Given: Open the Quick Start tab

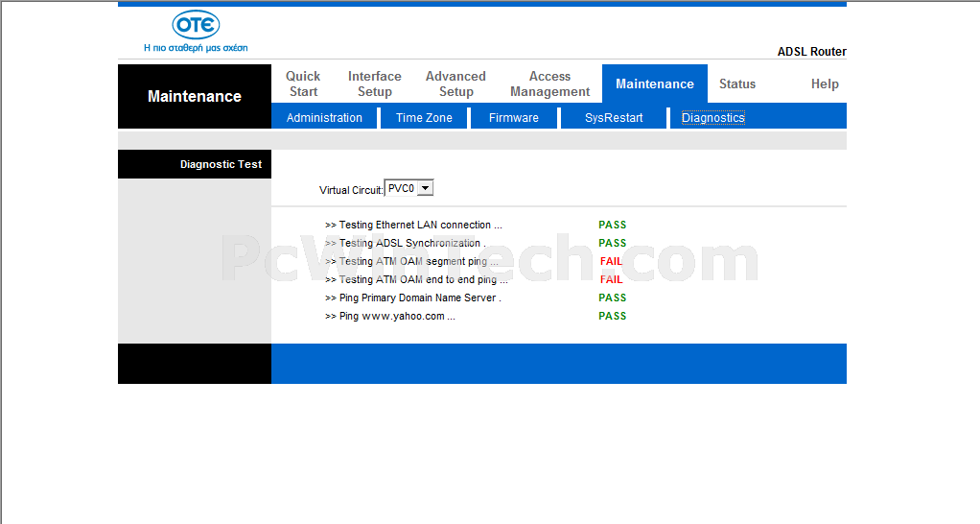Looking at the screenshot, I should 303,83.
